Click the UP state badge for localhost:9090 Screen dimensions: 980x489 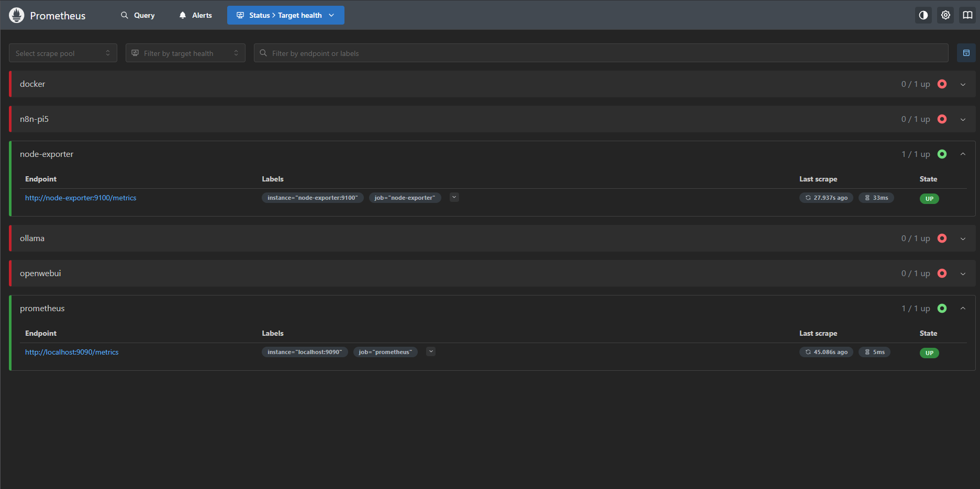point(929,353)
